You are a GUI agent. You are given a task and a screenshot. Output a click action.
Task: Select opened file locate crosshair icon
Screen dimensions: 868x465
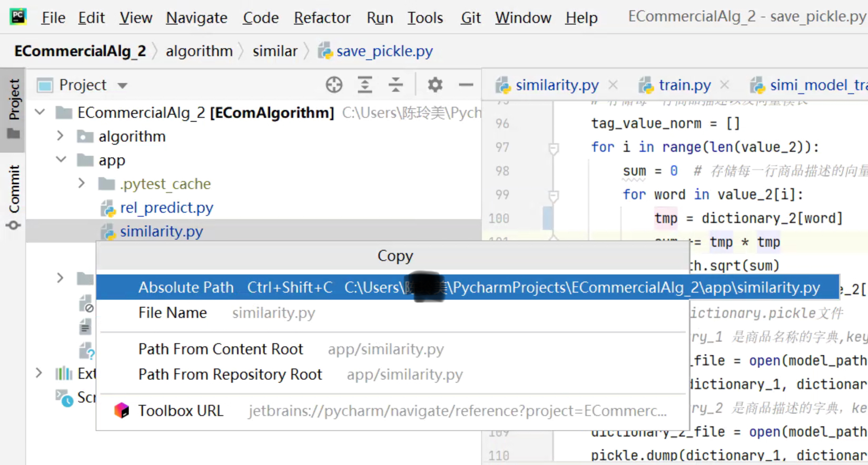coord(334,85)
